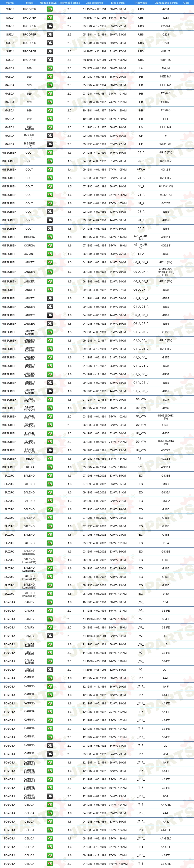
Task: Click petrol icon in Celica 3S-GEL row
Action: click(50, 864)
